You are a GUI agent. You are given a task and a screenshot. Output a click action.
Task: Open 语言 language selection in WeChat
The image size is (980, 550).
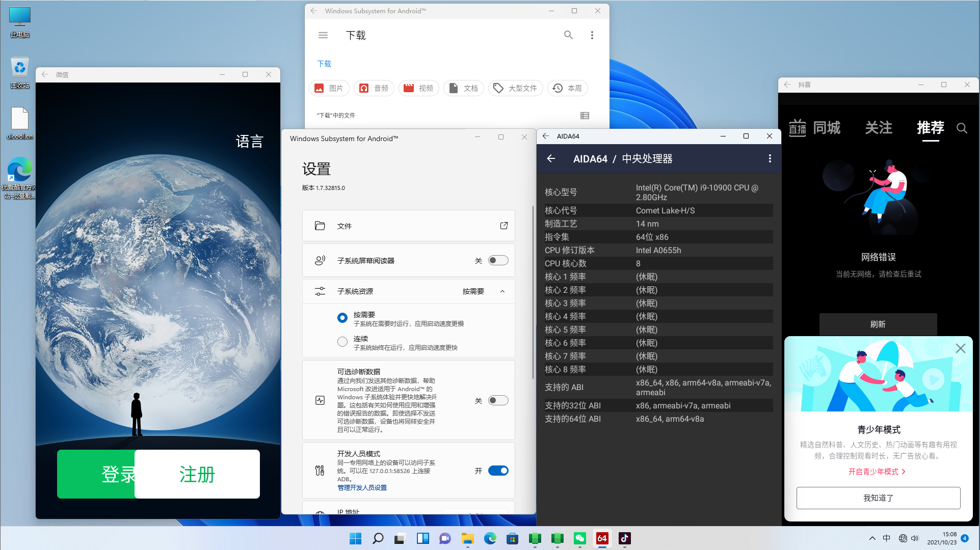click(x=249, y=141)
